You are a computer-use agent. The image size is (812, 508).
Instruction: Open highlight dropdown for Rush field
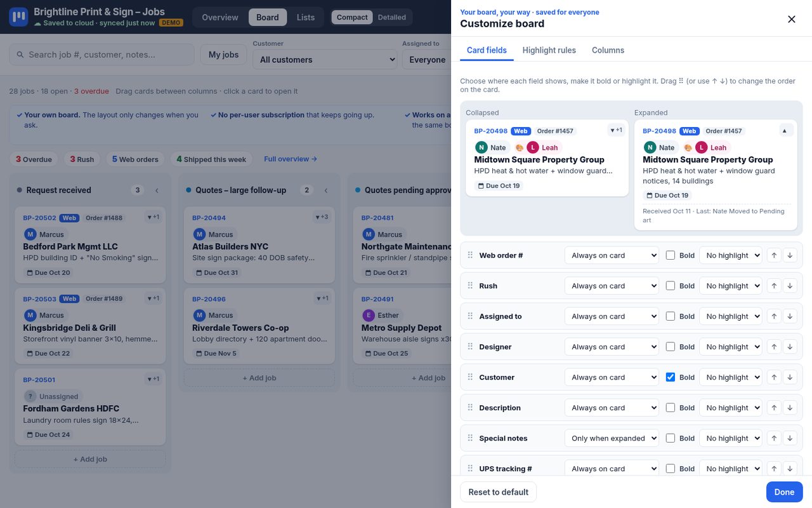tap(731, 286)
